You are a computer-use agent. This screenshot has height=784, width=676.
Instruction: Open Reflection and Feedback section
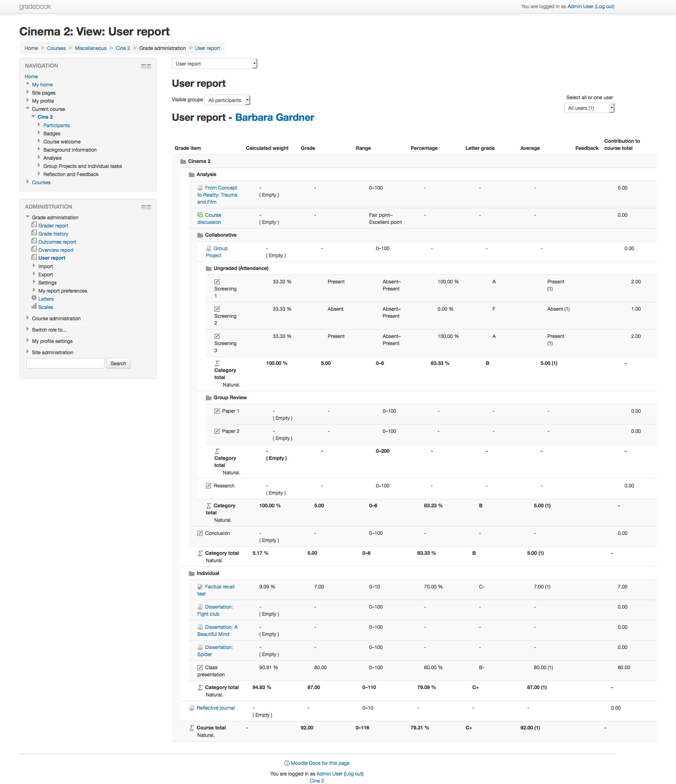(71, 174)
